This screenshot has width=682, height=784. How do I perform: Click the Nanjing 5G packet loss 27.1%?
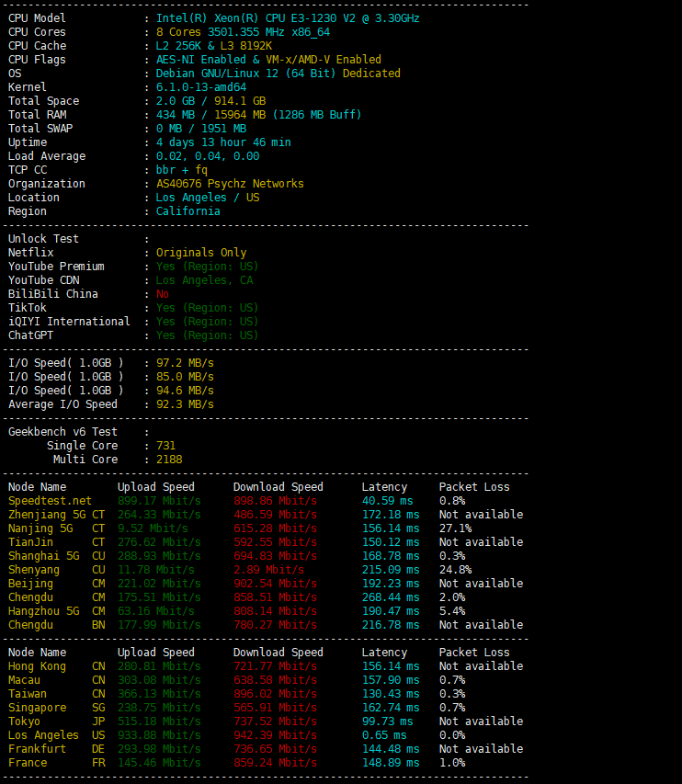coord(455,528)
